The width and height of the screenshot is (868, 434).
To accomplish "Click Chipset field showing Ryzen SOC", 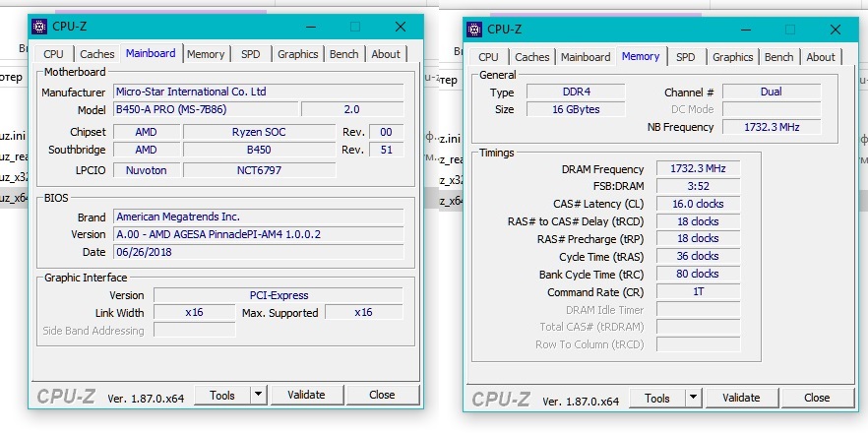I will 259,132.
